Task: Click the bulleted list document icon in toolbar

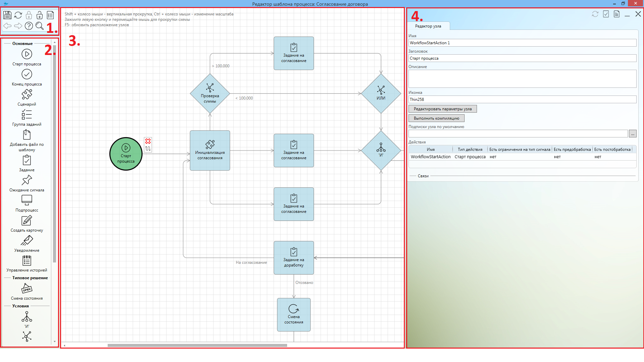Action: point(50,15)
